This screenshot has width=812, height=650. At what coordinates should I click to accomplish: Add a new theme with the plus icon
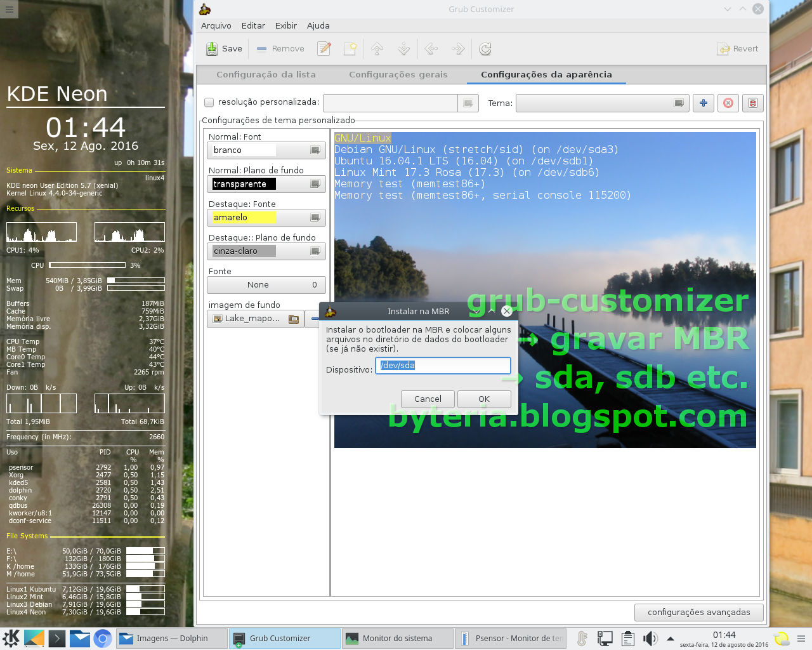tap(703, 103)
